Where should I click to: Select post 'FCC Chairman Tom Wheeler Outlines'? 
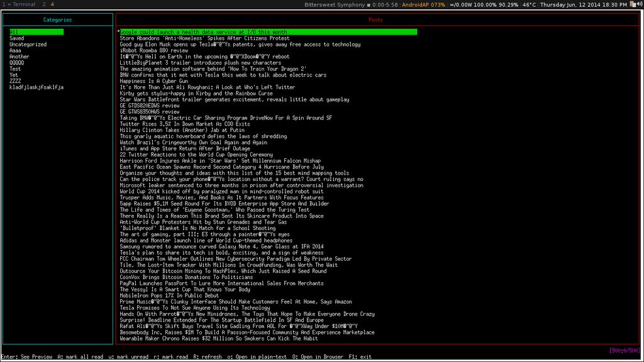coord(236,259)
